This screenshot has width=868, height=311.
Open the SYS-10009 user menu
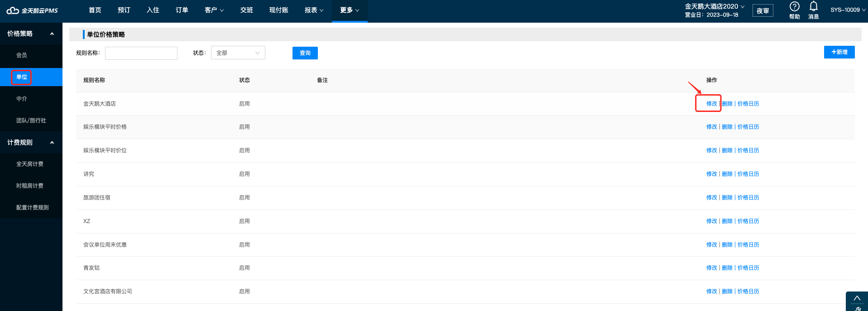(848, 10)
